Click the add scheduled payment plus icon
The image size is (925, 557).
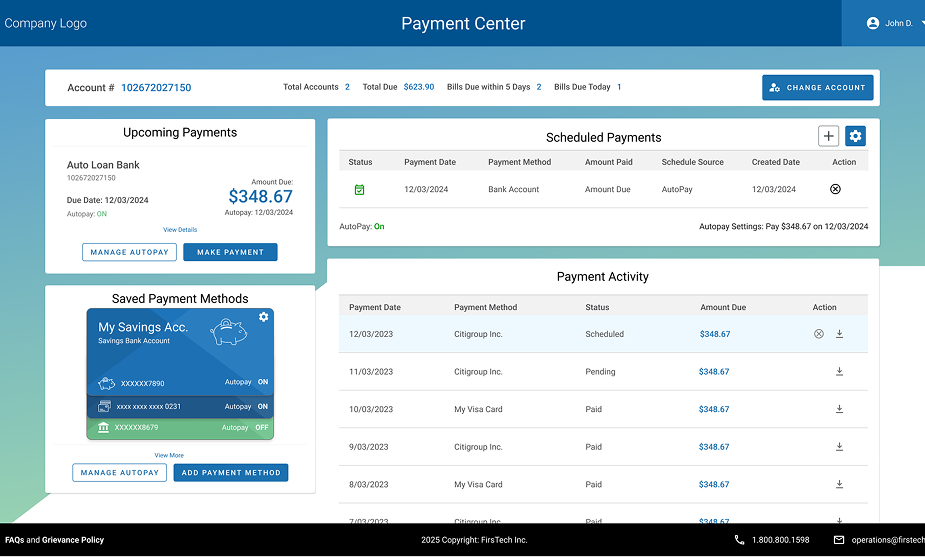pos(828,136)
